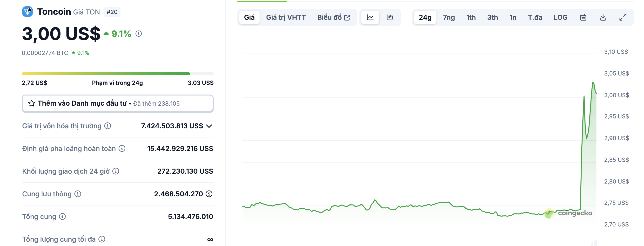The height and width of the screenshot is (246, 644).
Task: Download the chart data
Action: click(x=603, y=17)
